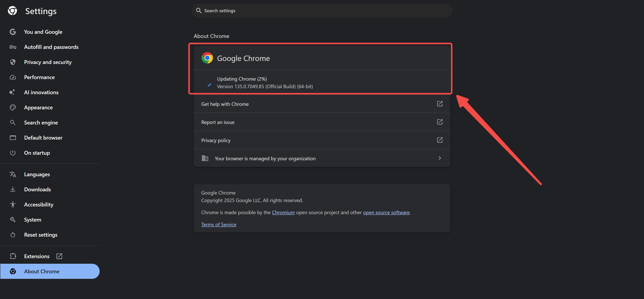Click the search magnifier icon in search bar

point(199,11)
